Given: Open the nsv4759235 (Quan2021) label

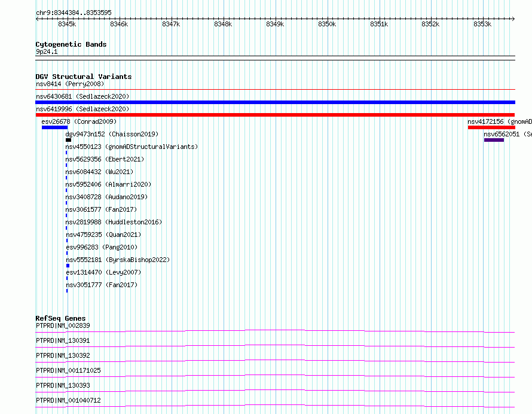Looking at the screenshot, I should (x=103, y=235).
